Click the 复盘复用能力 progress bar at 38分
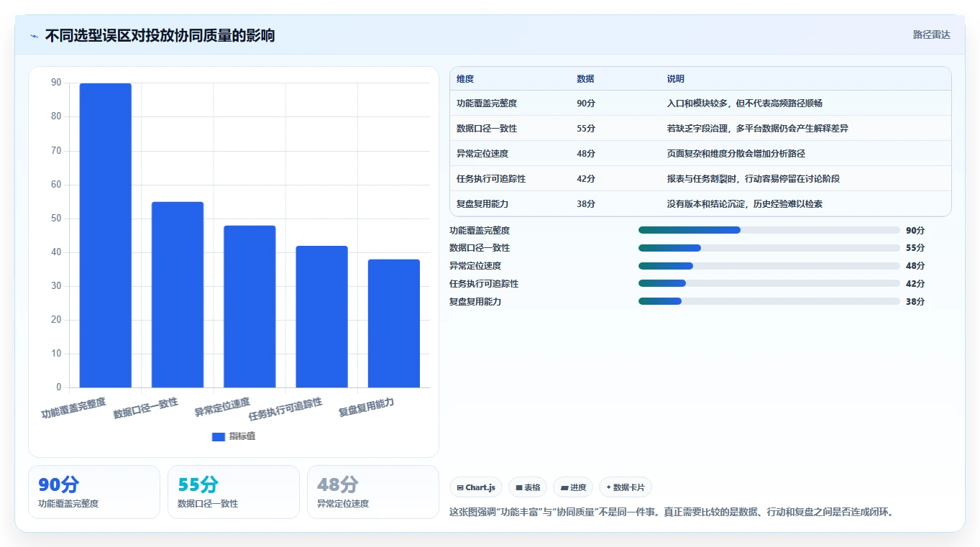Image resolution: width=980 pixels, height=547 pixels. (x=769, y=301)
